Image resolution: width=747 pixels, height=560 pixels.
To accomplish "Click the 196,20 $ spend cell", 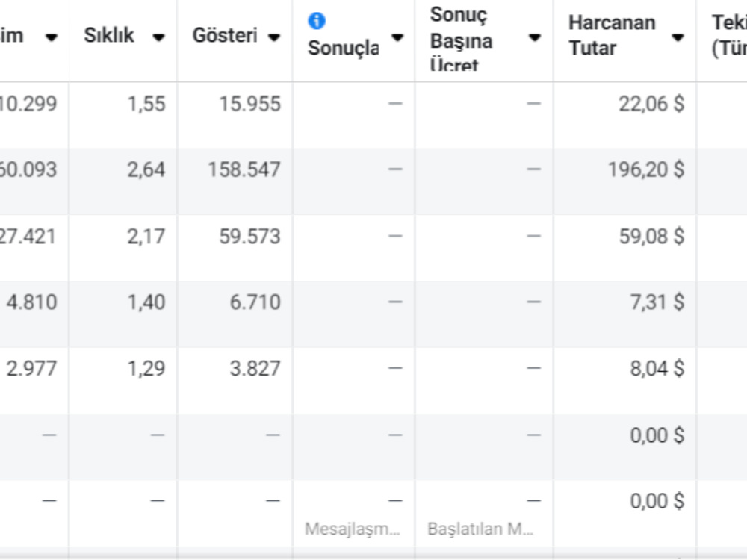I will 646,170.
